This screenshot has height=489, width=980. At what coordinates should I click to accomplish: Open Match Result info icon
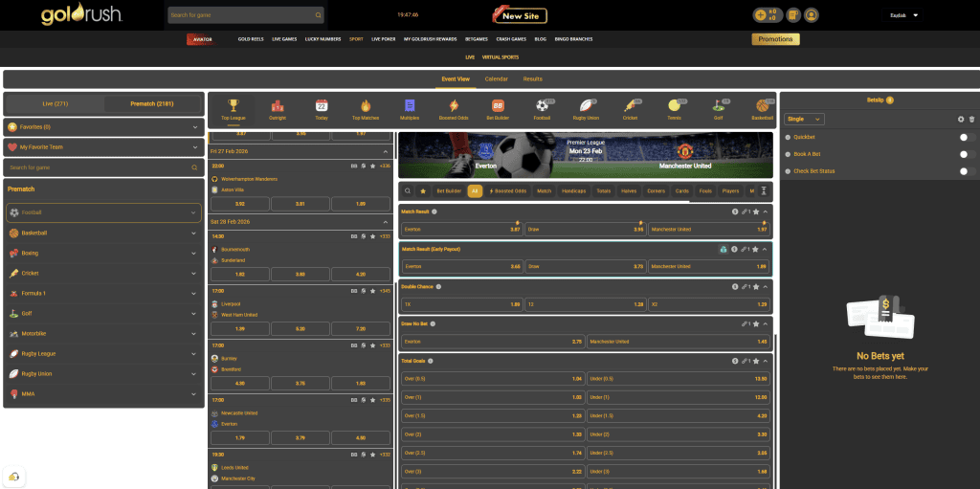pyautogui.click(x=434, y=211)
